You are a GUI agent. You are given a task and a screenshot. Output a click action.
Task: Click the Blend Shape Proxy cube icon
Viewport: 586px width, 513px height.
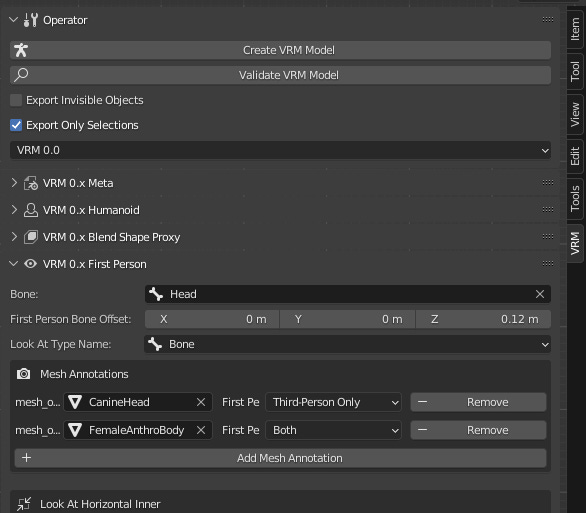31,237
